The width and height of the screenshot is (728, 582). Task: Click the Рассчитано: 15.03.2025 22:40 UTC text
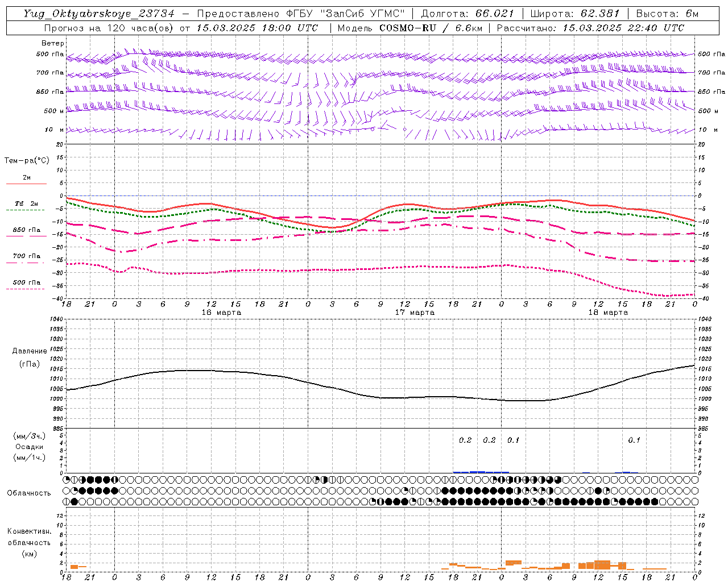coord(590,27)
